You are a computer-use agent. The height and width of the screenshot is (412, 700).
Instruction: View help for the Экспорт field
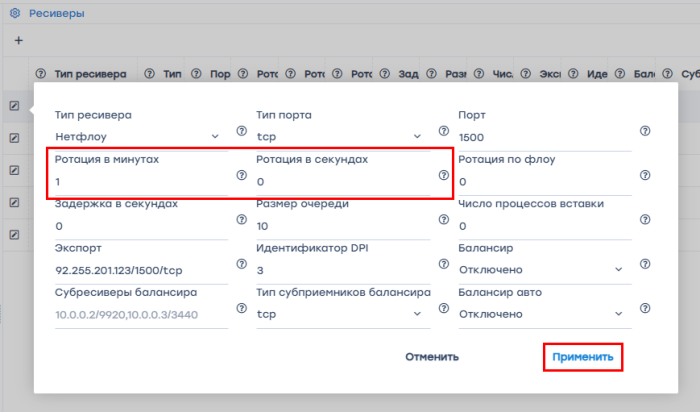[241, 265]
